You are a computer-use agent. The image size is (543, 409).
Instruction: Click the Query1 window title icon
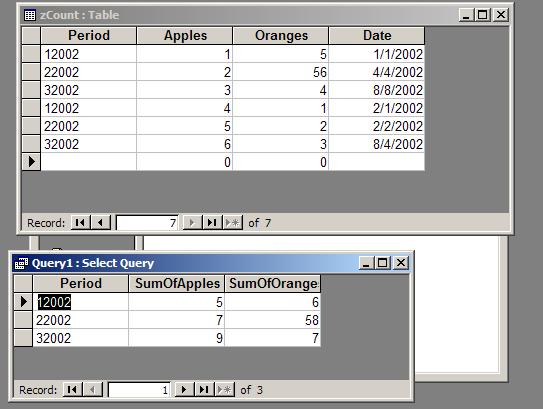21,263
